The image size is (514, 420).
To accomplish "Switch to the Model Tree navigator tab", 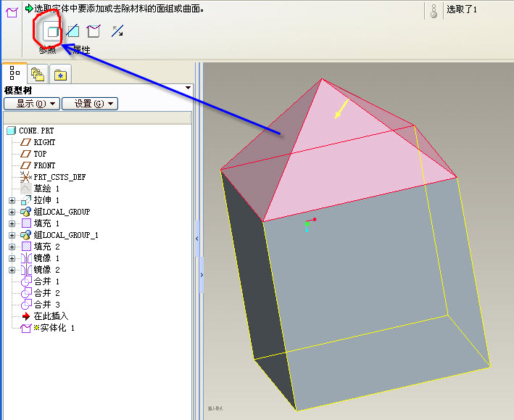I will (14, 73).
